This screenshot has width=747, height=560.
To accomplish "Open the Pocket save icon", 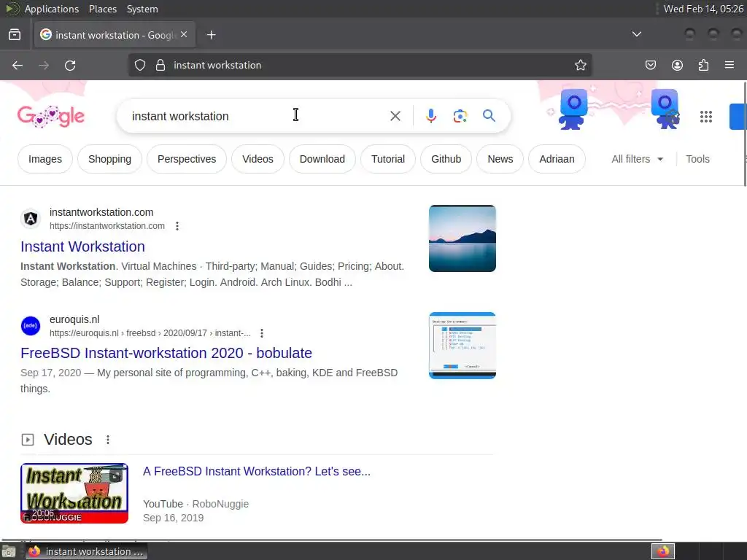I will [651, 65].
